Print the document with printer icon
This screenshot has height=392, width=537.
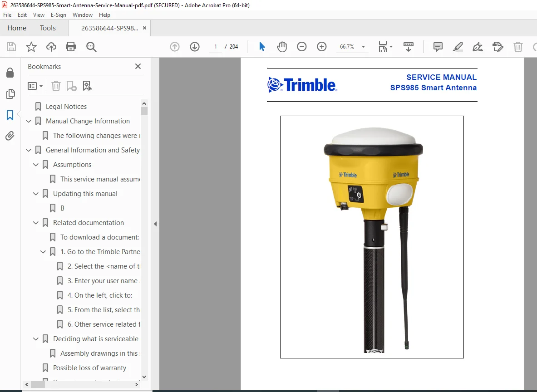click(71, 47)
